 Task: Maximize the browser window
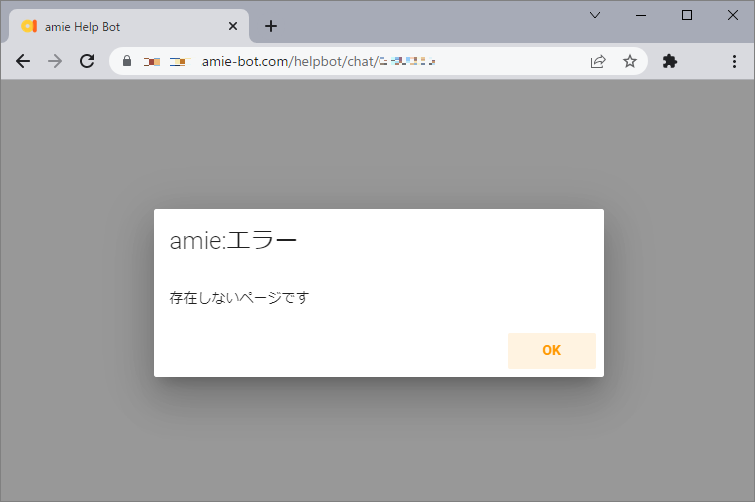click(687, 15)
